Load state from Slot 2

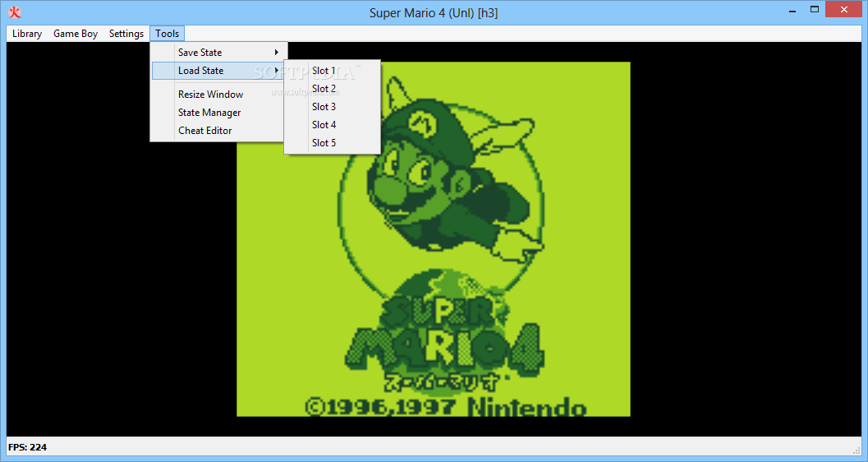coord(332,89)
